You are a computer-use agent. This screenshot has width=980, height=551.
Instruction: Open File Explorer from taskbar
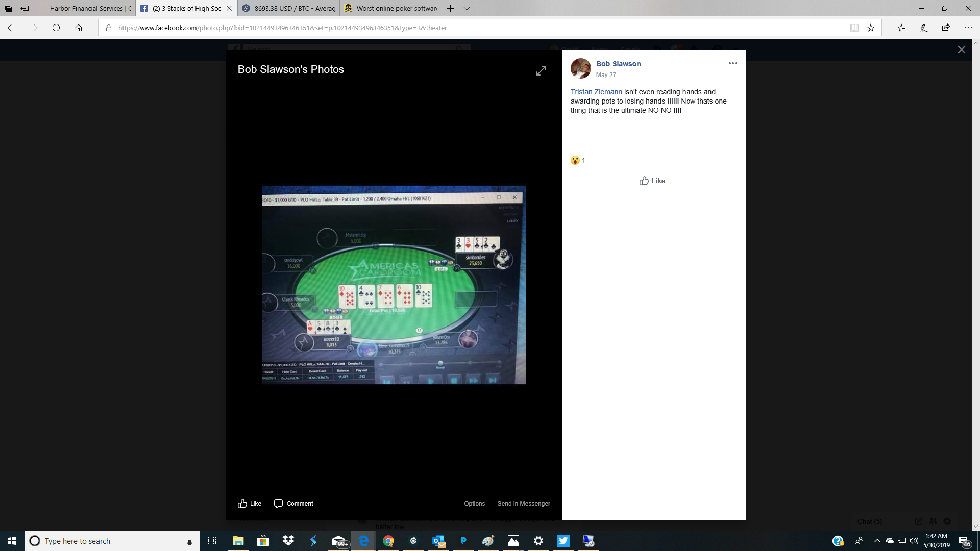click(x=238, y=541)
